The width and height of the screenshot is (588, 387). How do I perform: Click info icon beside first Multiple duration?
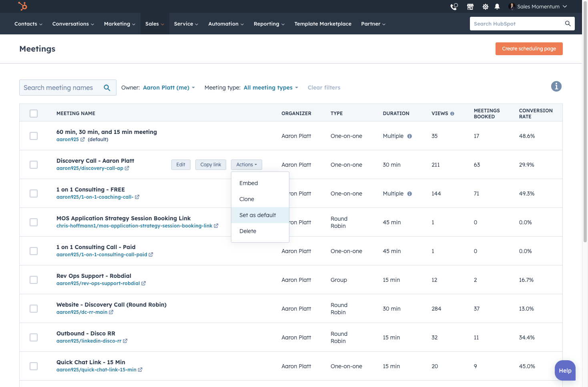[409, 136]
